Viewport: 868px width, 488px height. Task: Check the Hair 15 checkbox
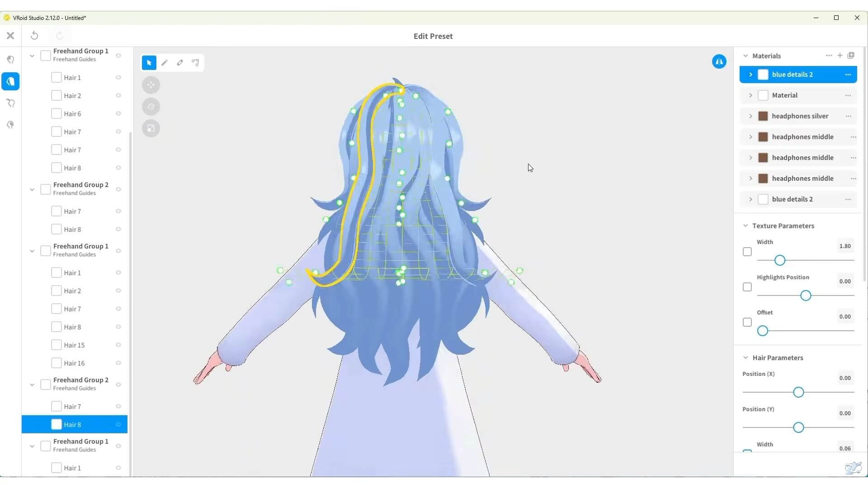57,345
